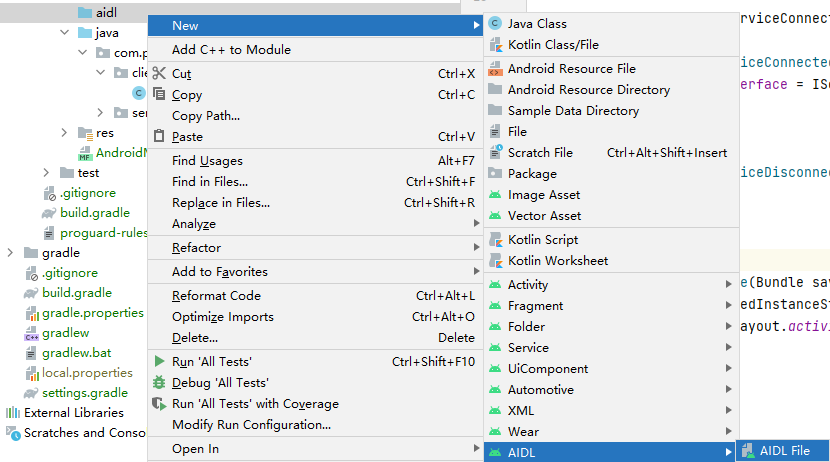Open the UiComponent submenu
This screenshot has height=462, width=830.
click(611, 368)
